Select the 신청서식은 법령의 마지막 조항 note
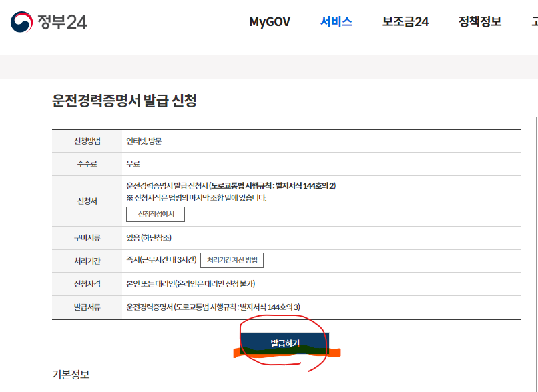Screen dimensions: 538x392 point(196,198)
